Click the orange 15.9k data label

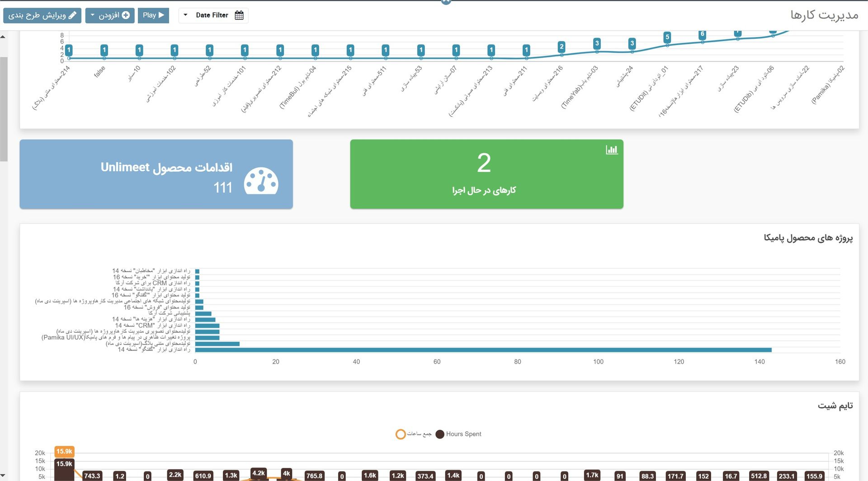(64, 452)
